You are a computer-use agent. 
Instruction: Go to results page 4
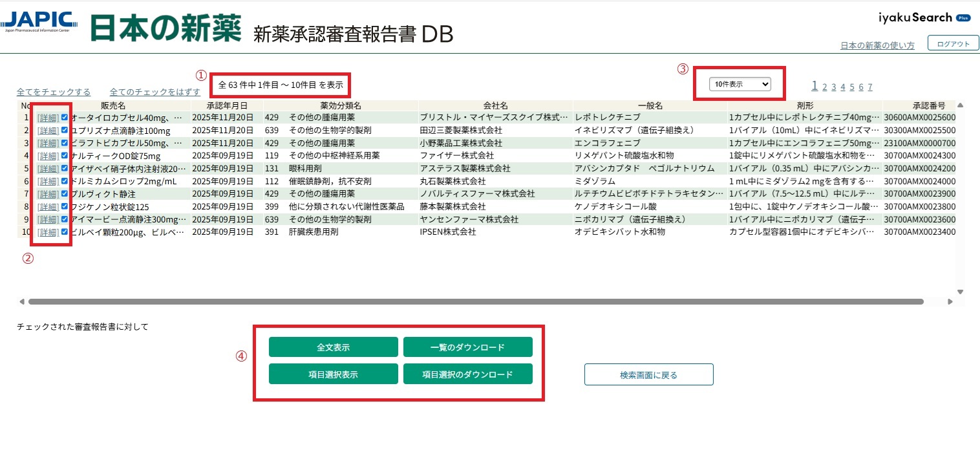tap(842, 87)
